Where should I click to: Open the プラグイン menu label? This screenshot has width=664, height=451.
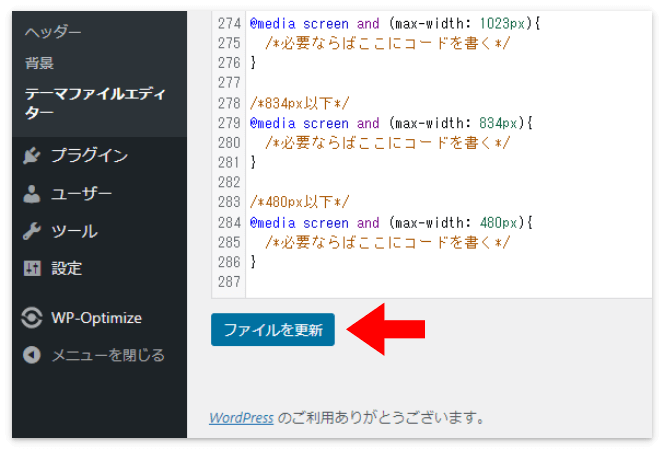[89, 155]
